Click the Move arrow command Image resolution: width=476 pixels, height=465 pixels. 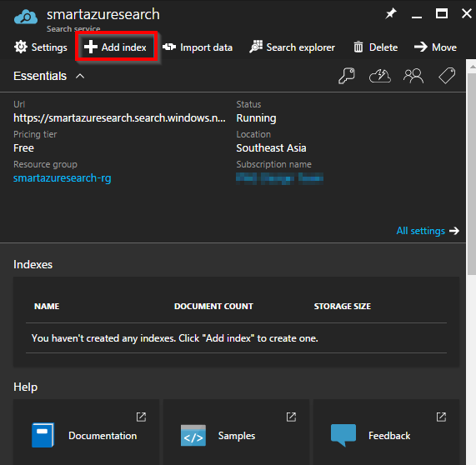point(436,47)
